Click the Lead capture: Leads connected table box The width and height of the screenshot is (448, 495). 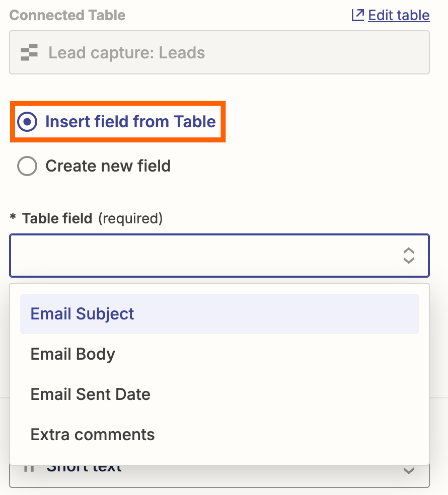(219, 52)
